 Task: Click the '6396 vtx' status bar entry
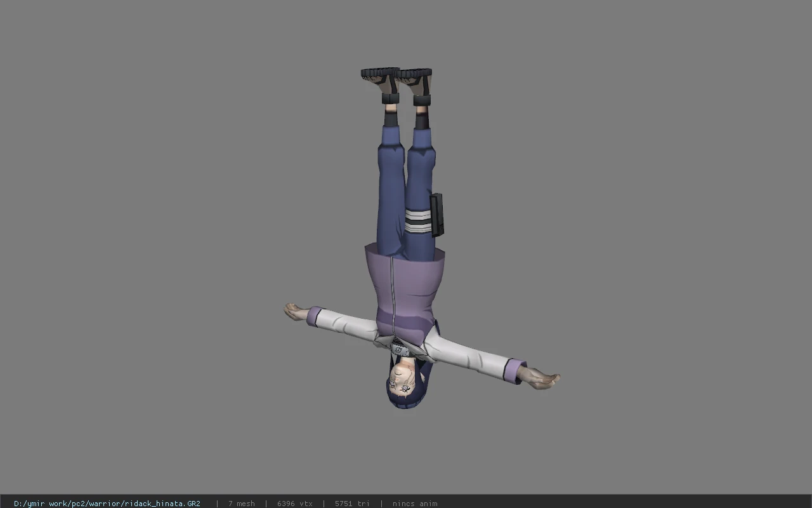coord(295,504)
